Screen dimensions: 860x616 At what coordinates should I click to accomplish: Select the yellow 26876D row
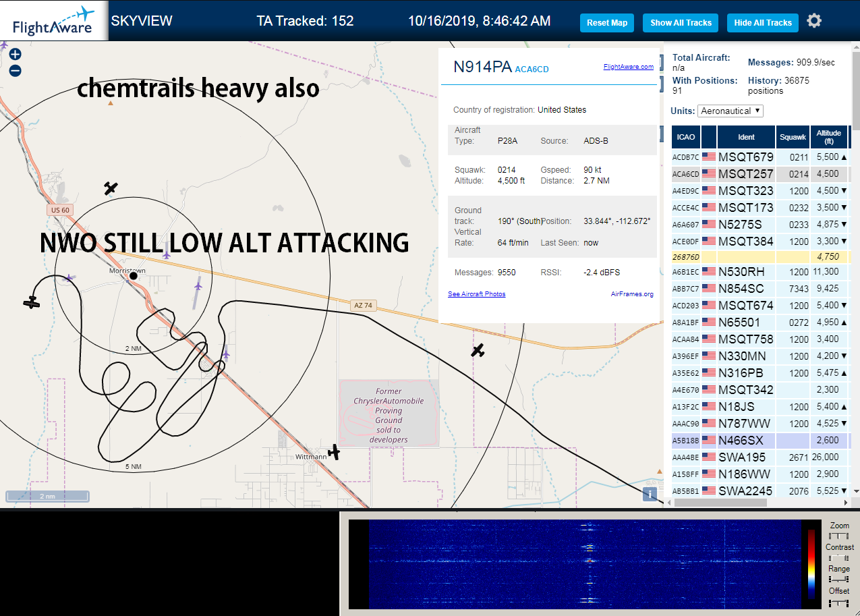760,256
